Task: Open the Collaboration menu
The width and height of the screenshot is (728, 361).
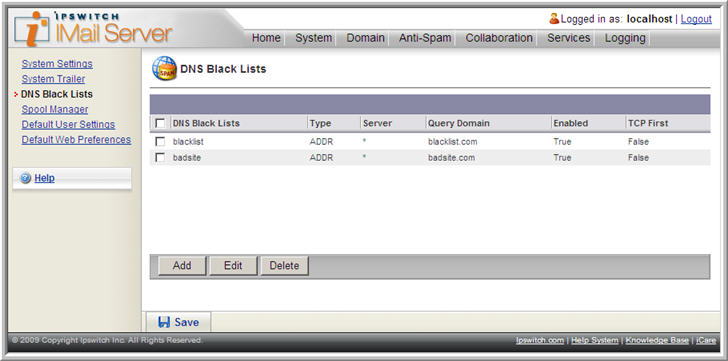Action: click(x=499, y=38)
